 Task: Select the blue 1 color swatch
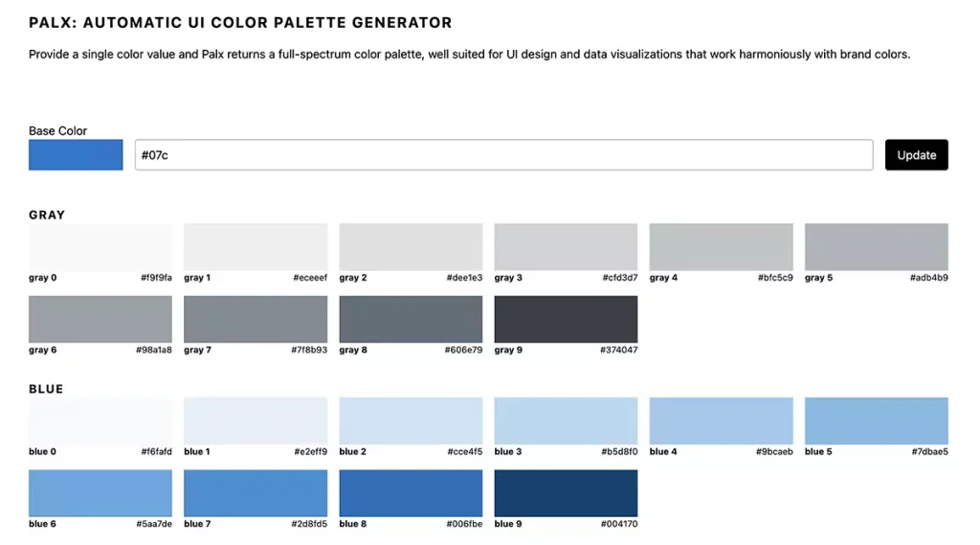pyautogui.click(x=256, y=420)
